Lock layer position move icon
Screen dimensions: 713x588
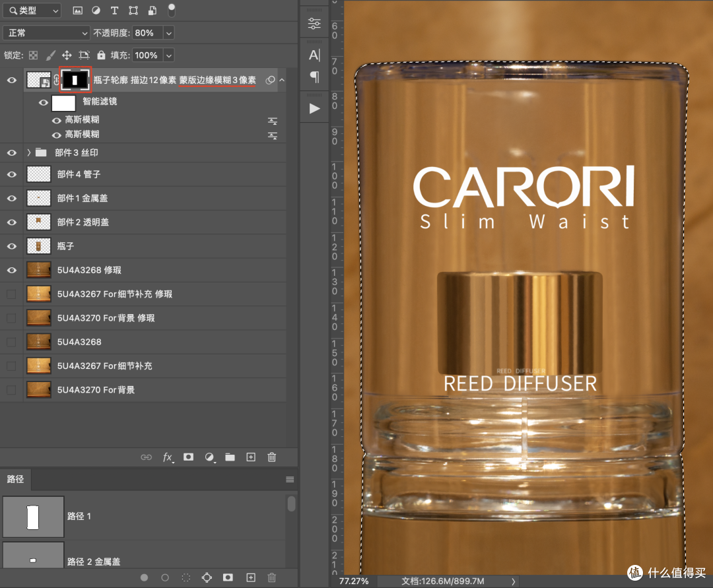pos(67,55)
